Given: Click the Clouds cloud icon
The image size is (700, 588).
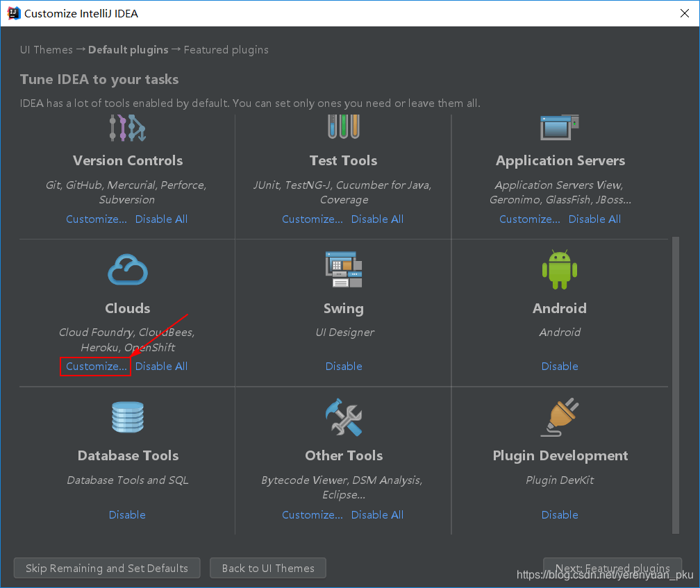Looking at the screenshot, I should coord(128,269).
